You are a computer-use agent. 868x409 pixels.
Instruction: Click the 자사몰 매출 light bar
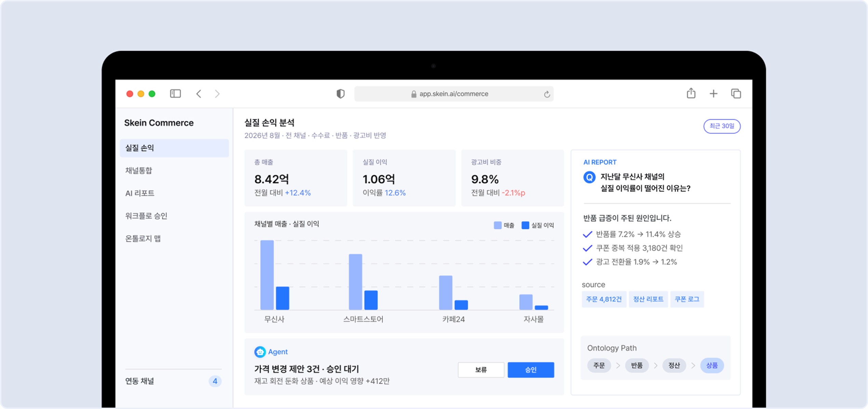pos(526,302)
